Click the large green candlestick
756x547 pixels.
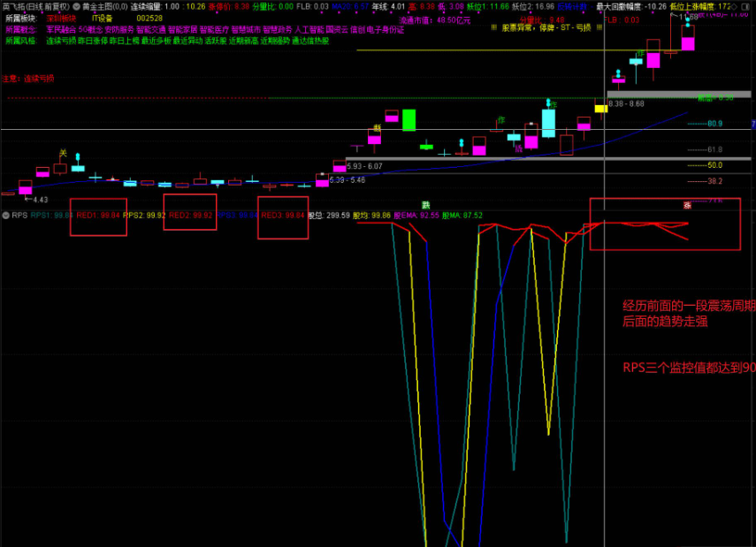click(409, 120)
